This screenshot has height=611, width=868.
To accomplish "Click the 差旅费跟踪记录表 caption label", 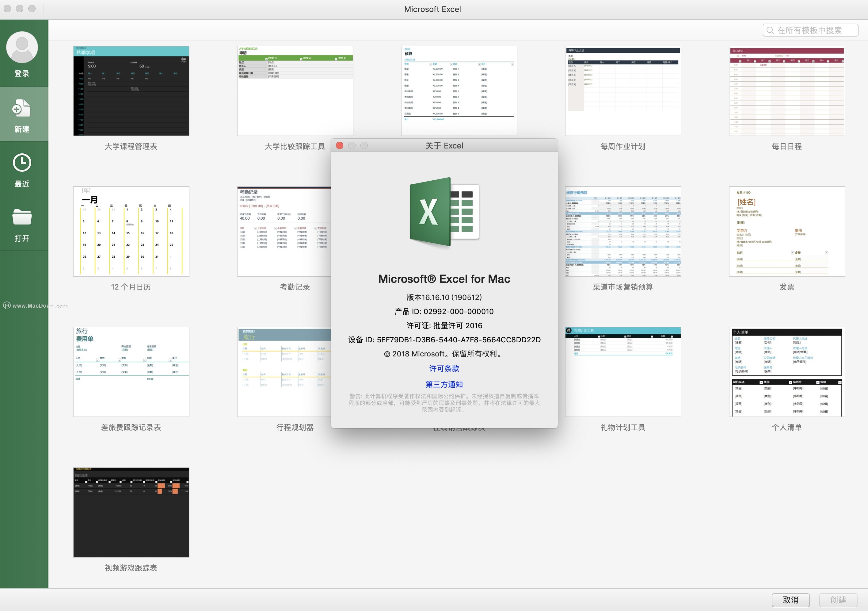I will (x=131, y=428).
